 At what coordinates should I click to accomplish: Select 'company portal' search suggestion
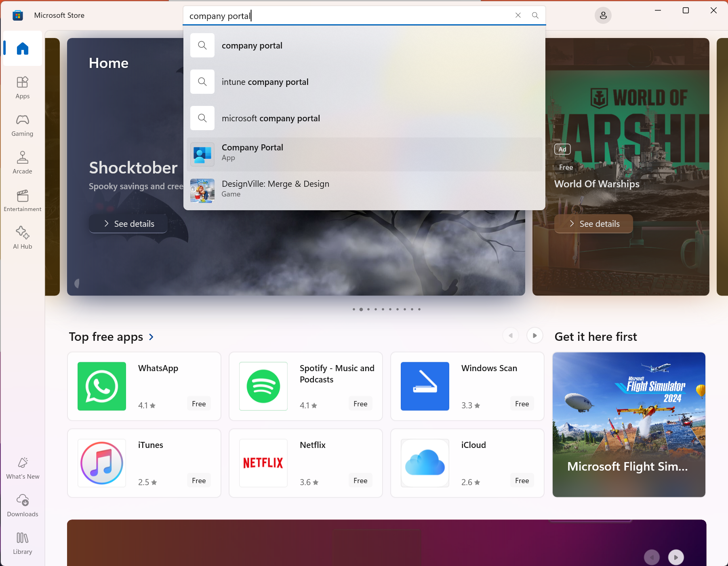pyautogui.click(x=364, y=45)
